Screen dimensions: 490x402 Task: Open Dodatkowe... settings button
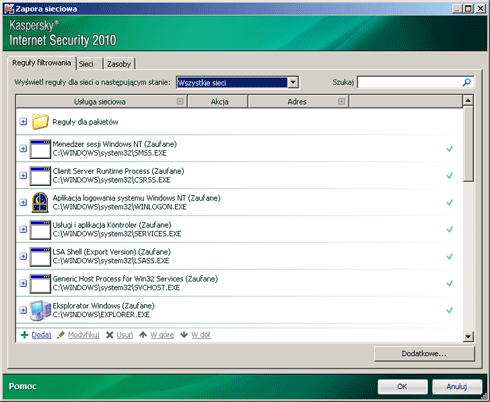click(424, 354)
